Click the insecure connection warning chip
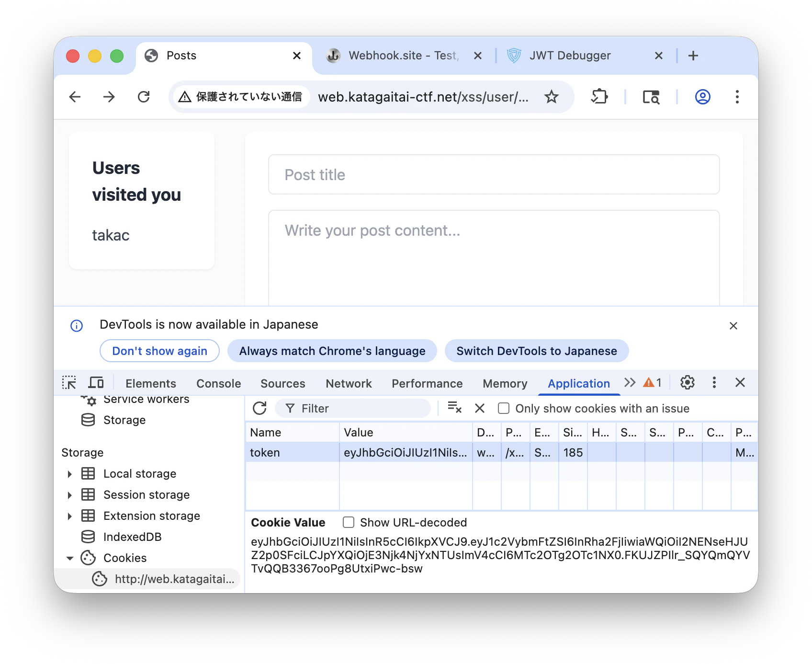The image size is (812, 664). (240, 97)
